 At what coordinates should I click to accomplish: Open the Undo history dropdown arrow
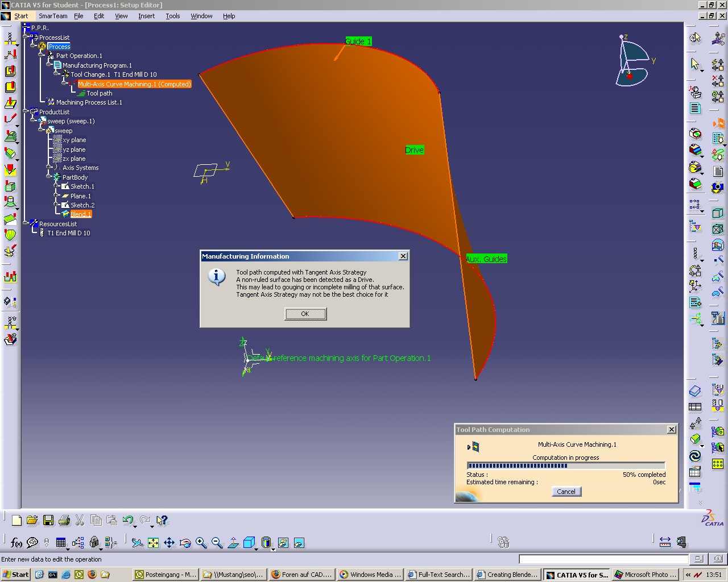(135, 526)
